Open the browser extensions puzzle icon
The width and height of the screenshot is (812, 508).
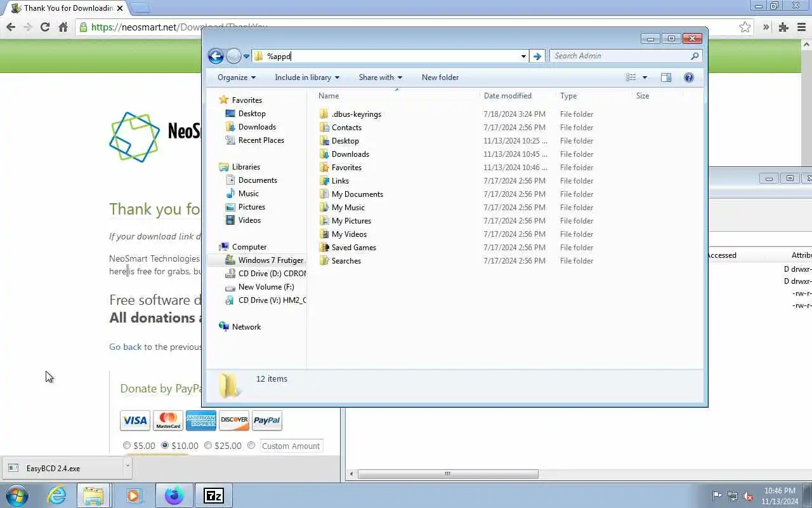[783, 27]
